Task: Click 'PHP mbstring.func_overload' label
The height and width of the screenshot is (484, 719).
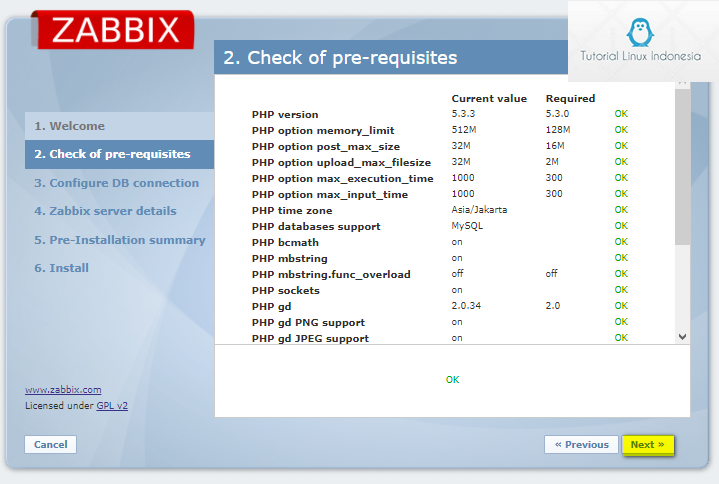Action: click(331, 275)
